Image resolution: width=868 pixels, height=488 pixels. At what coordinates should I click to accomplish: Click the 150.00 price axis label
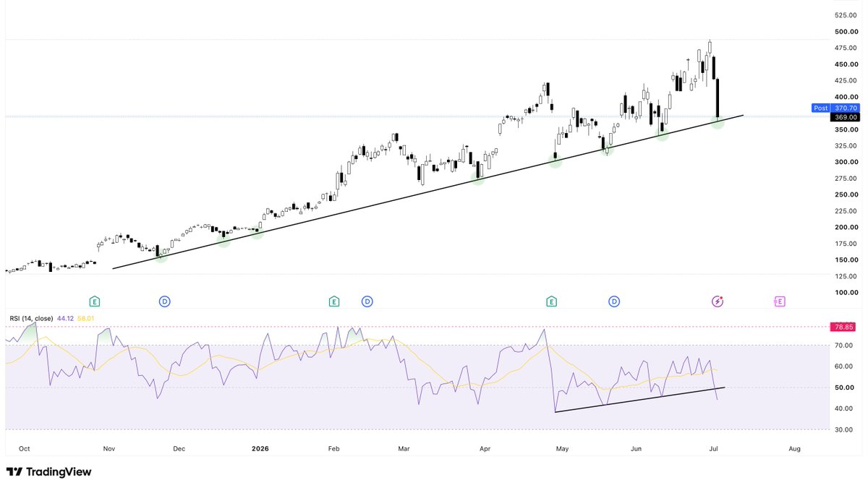846,260
